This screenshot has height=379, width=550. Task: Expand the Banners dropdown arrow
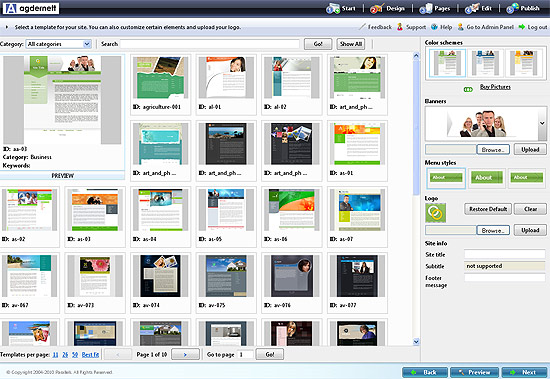(x=542, y=123)
